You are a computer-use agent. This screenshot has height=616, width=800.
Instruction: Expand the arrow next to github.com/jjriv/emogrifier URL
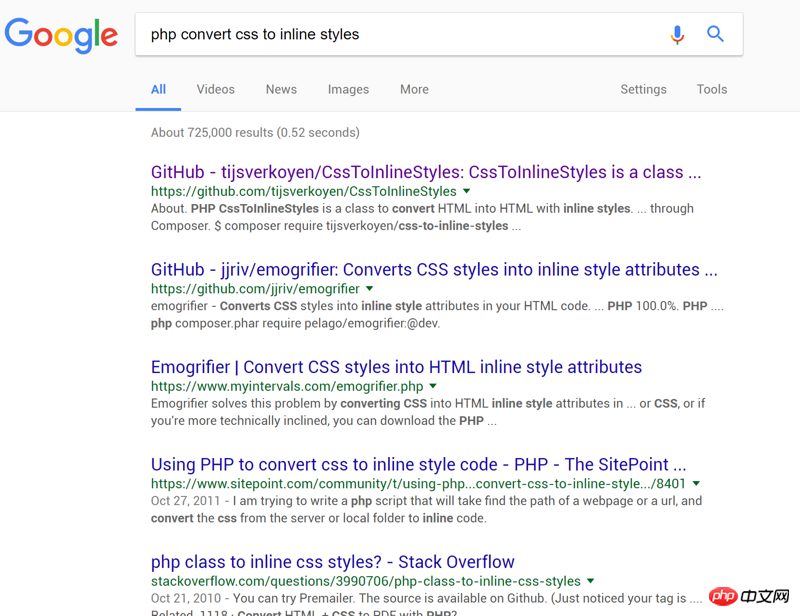[x=369, y=289]
